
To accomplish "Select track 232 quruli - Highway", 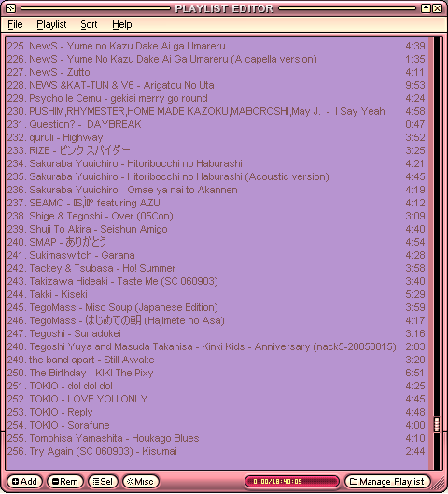I will (217, 137).
